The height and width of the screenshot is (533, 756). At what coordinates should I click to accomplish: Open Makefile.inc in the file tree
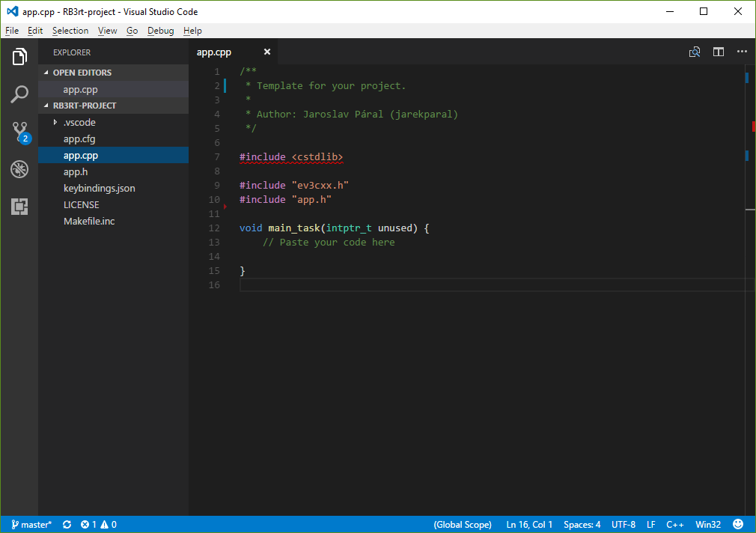pyautogui.click(x=113, y=221)
